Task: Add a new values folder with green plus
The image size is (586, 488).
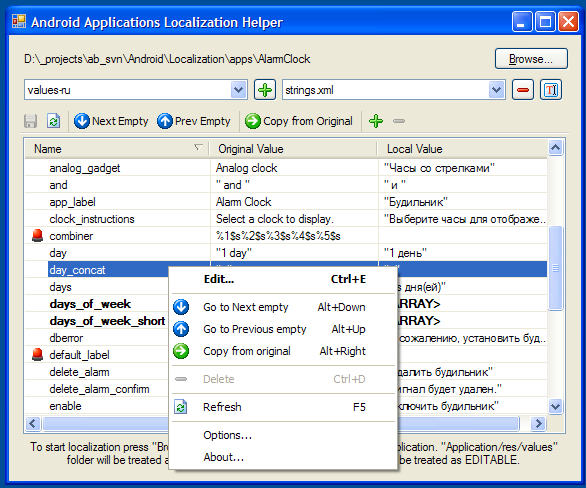Action: click(x=265, y=90)
